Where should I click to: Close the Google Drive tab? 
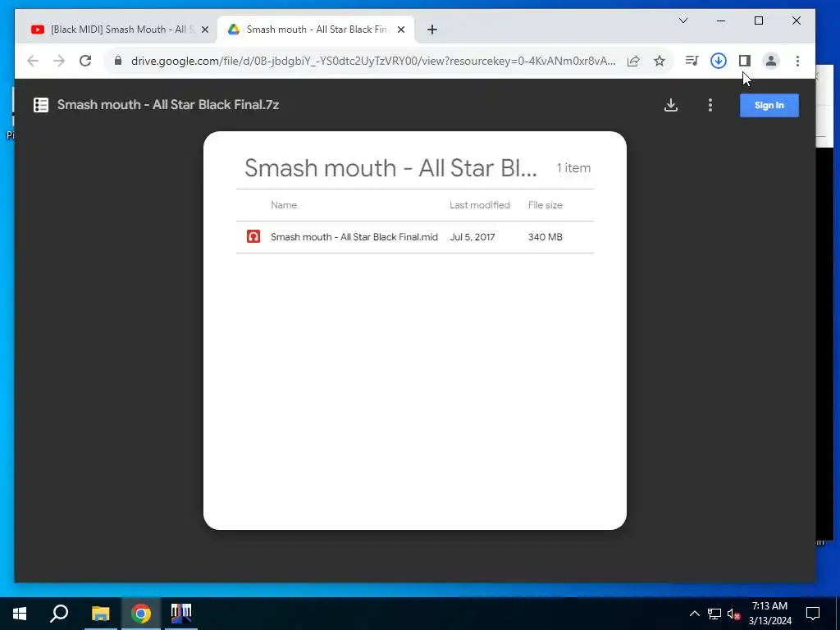(400, 30)
